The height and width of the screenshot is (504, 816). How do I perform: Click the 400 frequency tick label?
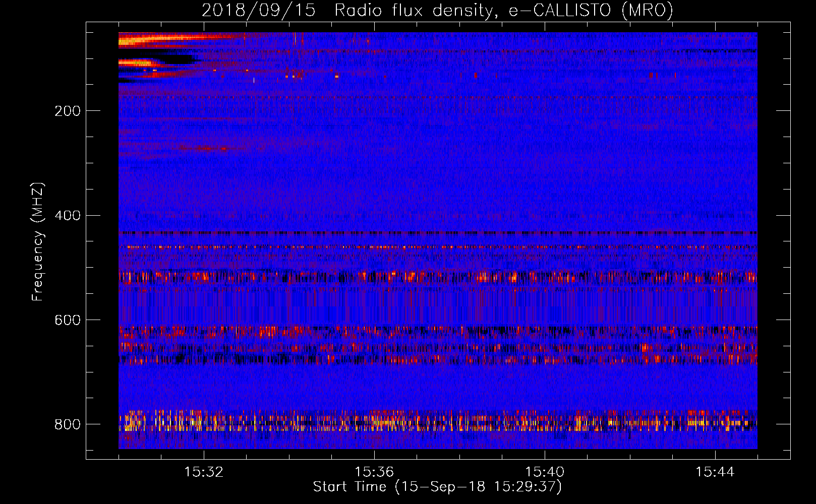[x=68, y=216]
